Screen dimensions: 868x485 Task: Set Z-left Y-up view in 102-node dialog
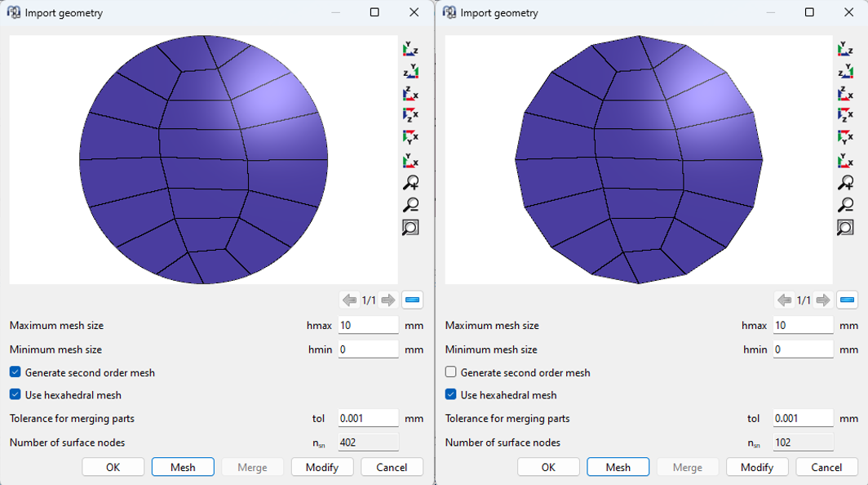[845, 71]
